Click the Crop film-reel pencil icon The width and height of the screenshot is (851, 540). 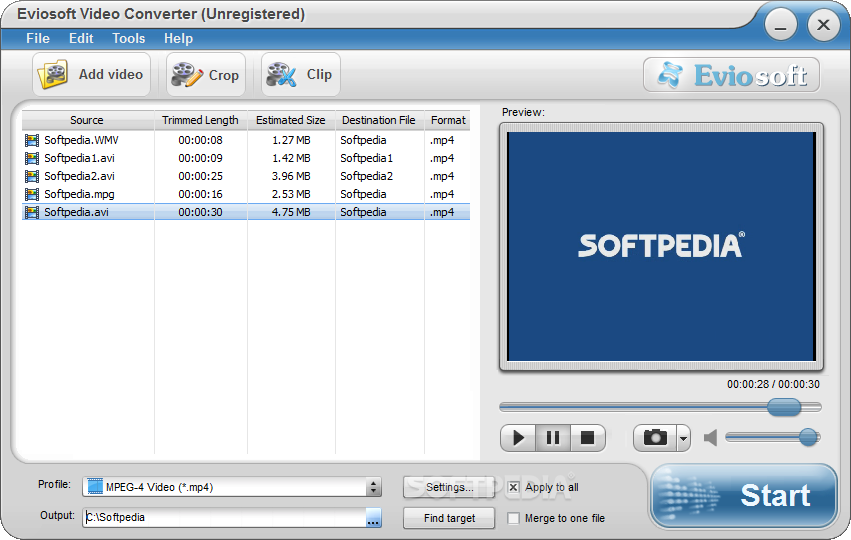pos(187,75)
